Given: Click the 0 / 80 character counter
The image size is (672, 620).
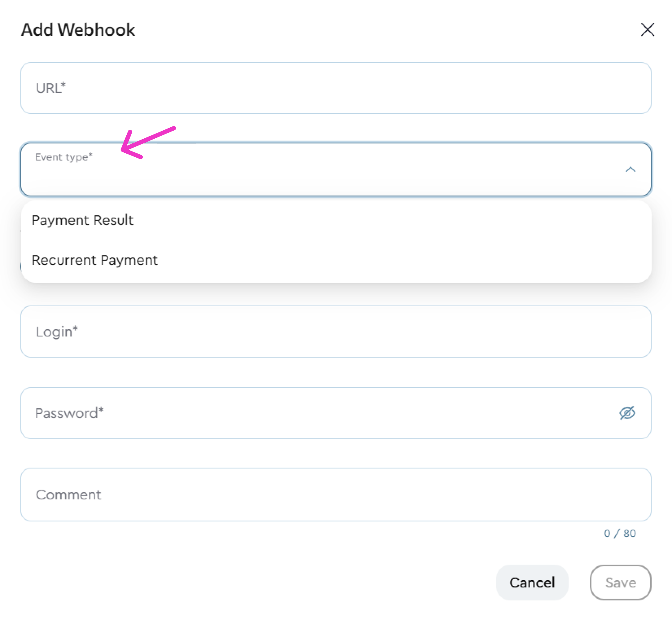Looking at the screenshot, I should (619, 533).
